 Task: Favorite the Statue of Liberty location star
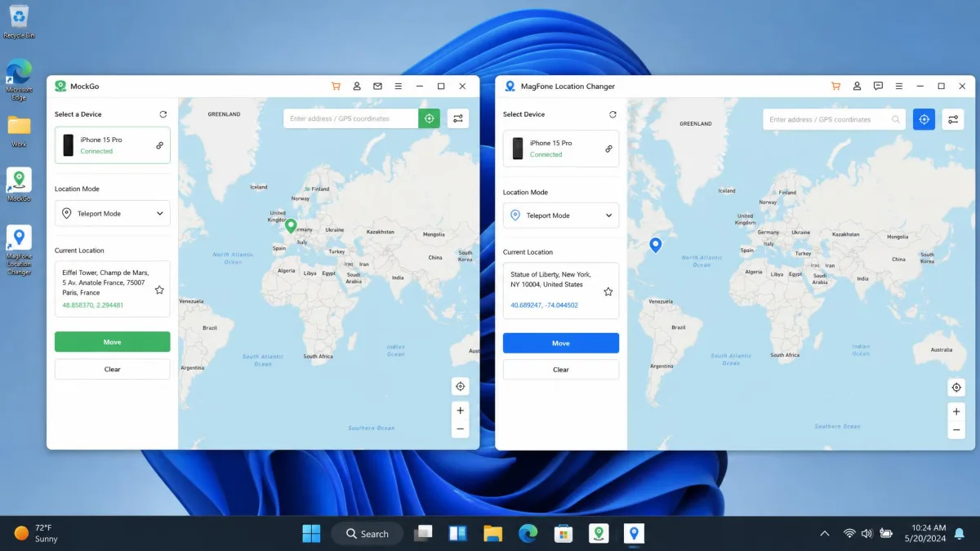click(608, 291)
